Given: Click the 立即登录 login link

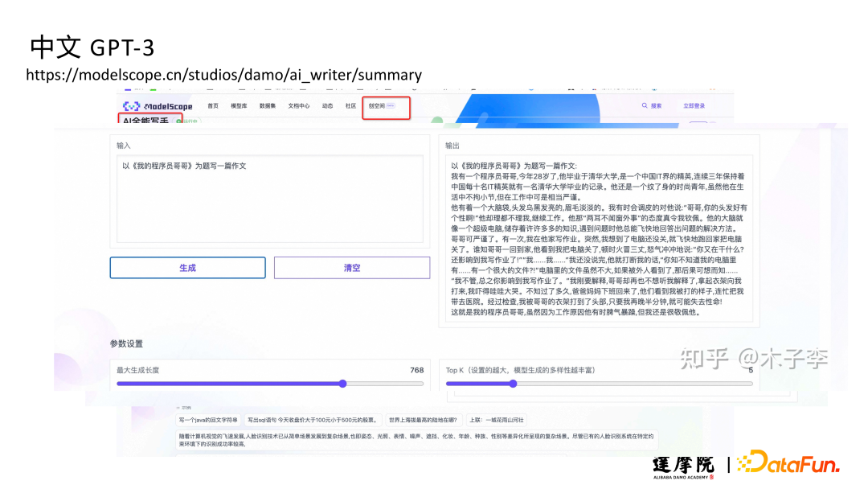Looking at the screenshot, I should pyautogui.click(x=694, y=106).
